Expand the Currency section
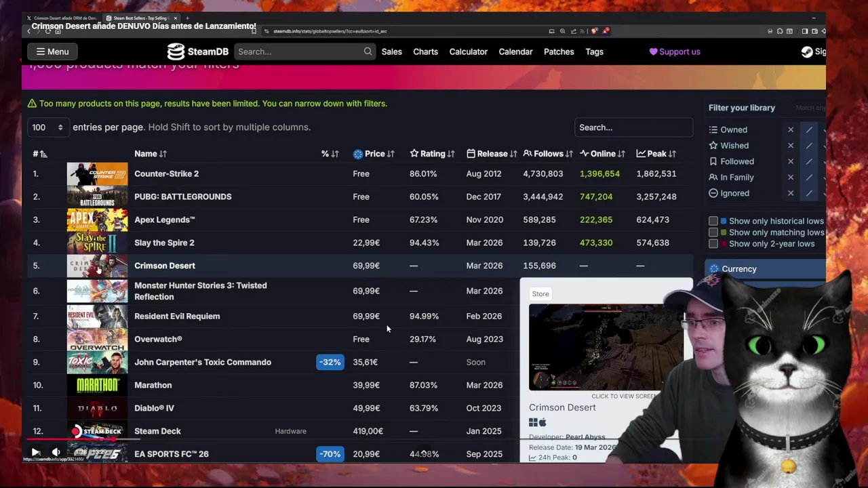The height and width of the screenshot is (488, 868). 765,269
